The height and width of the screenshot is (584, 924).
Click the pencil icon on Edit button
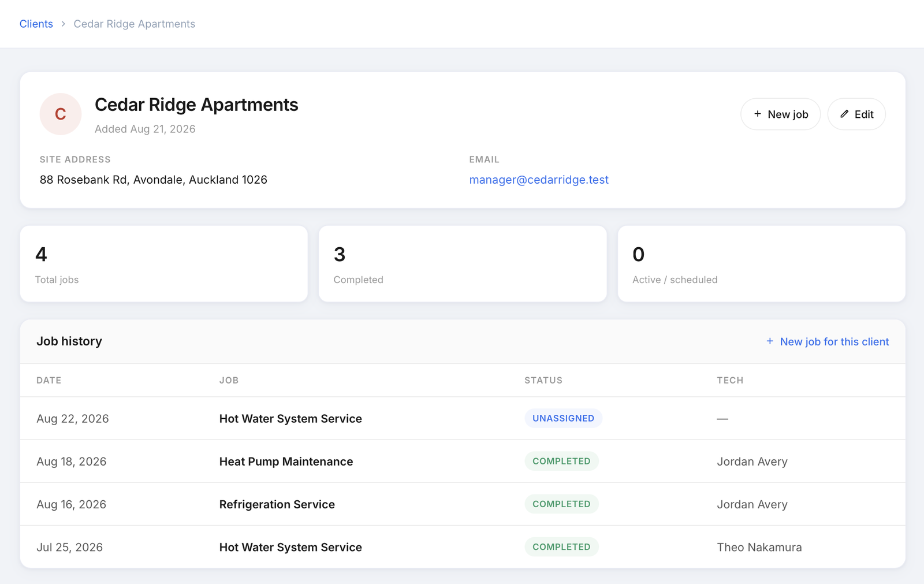click(x=844, y=114)
